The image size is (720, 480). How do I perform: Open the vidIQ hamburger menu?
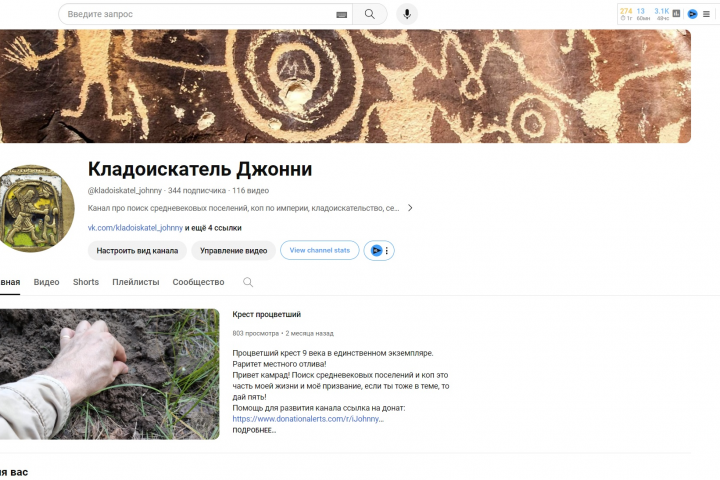[x=706, y=14]
